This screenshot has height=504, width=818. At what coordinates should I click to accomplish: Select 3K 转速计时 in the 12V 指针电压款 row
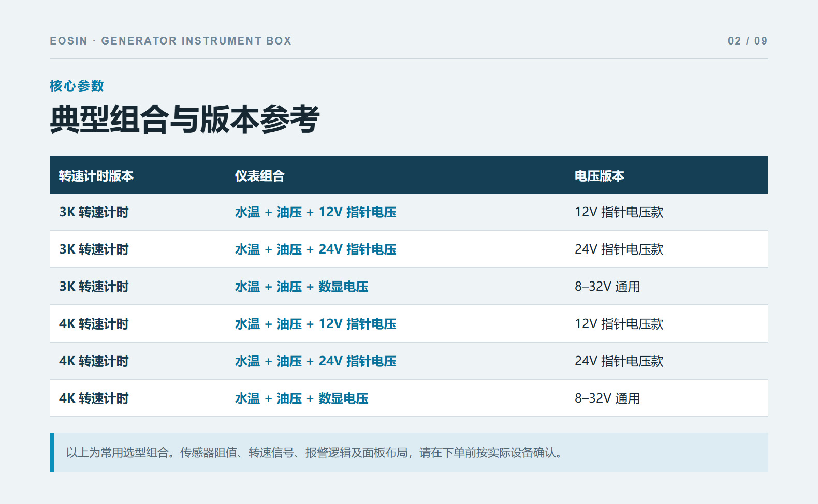coord(94,212)
